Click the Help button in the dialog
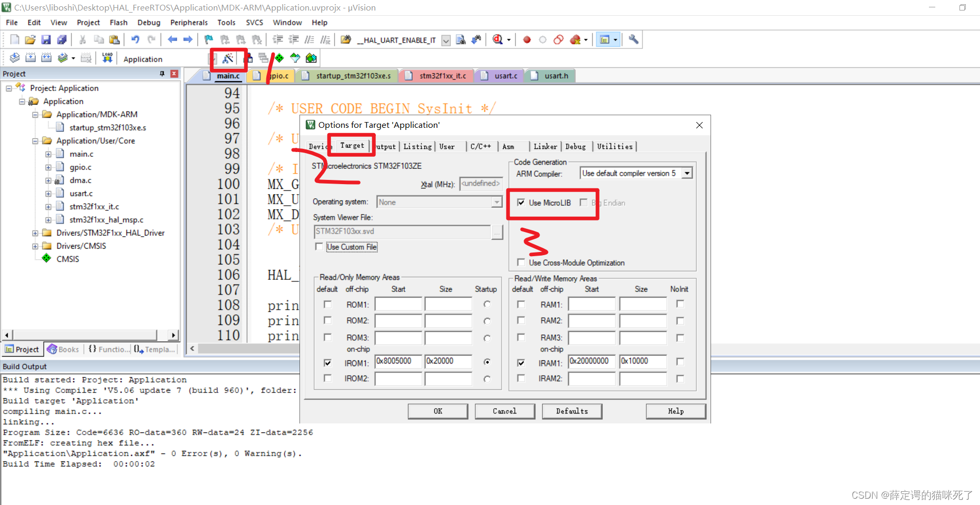The height and width of the screenshot is (505, 980). [675, 411]
